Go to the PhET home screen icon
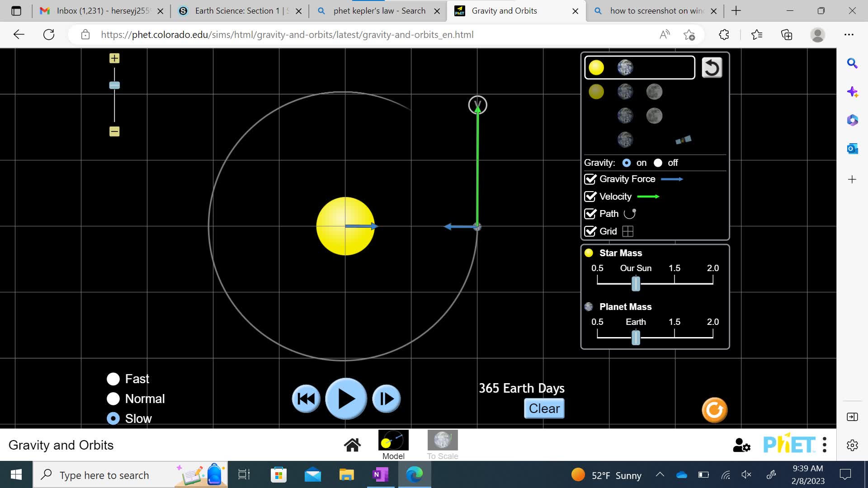 352,445
